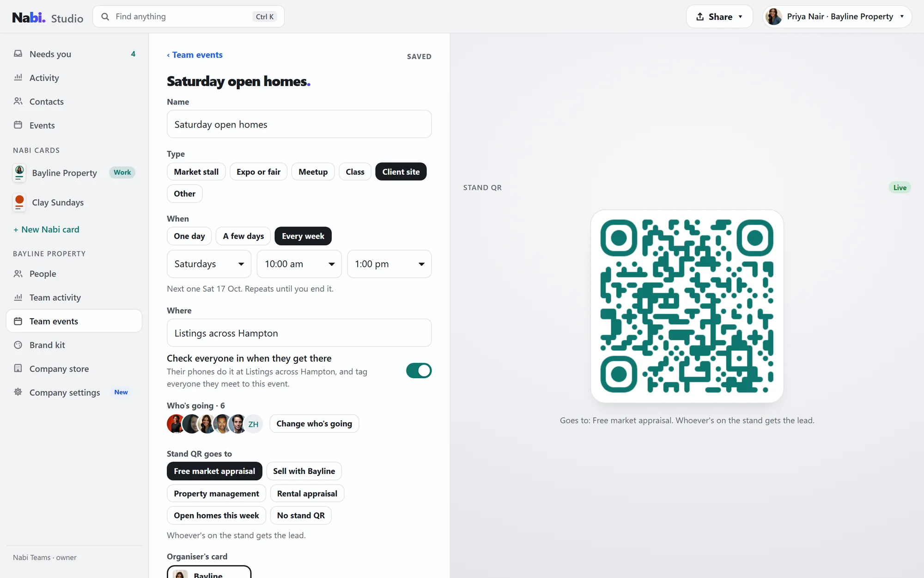Click the Share upload icon
Image resolution: width=924 pixels, height=578 pixels.
(x=700, y=17)
